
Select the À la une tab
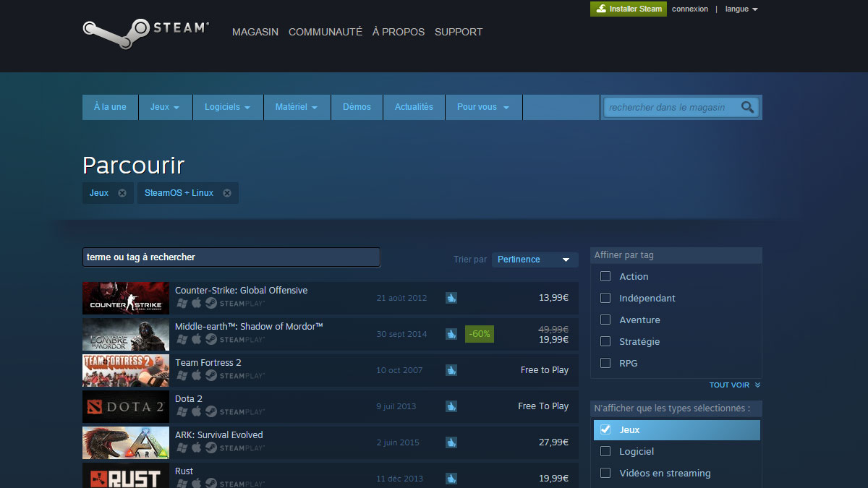coord(110,107)
